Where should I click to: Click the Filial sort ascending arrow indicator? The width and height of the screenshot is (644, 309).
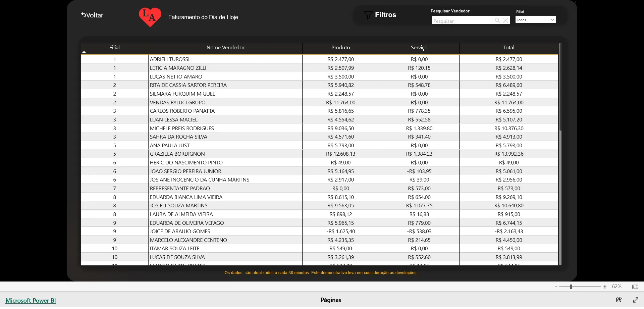84,52
